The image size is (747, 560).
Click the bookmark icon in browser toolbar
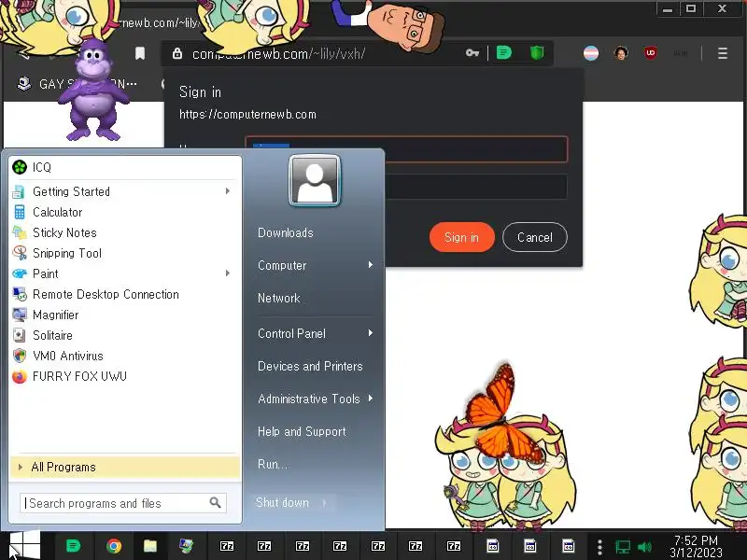point(139,53)
